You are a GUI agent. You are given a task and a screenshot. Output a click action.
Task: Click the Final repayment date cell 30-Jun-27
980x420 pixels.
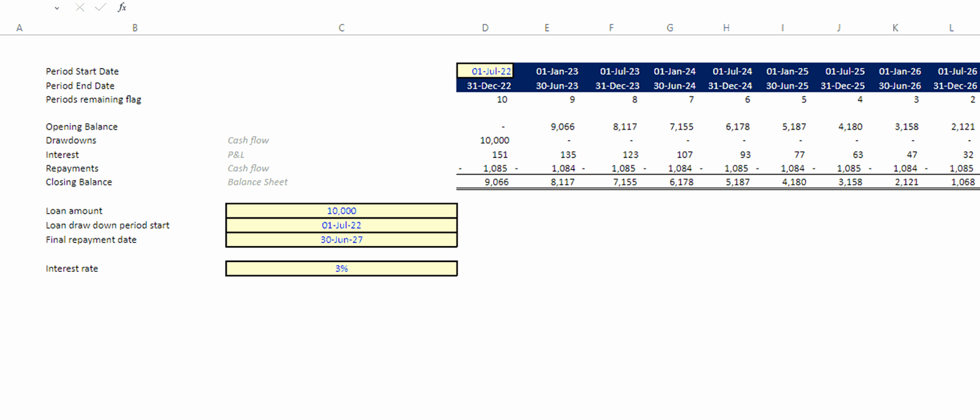coord(341,239)
